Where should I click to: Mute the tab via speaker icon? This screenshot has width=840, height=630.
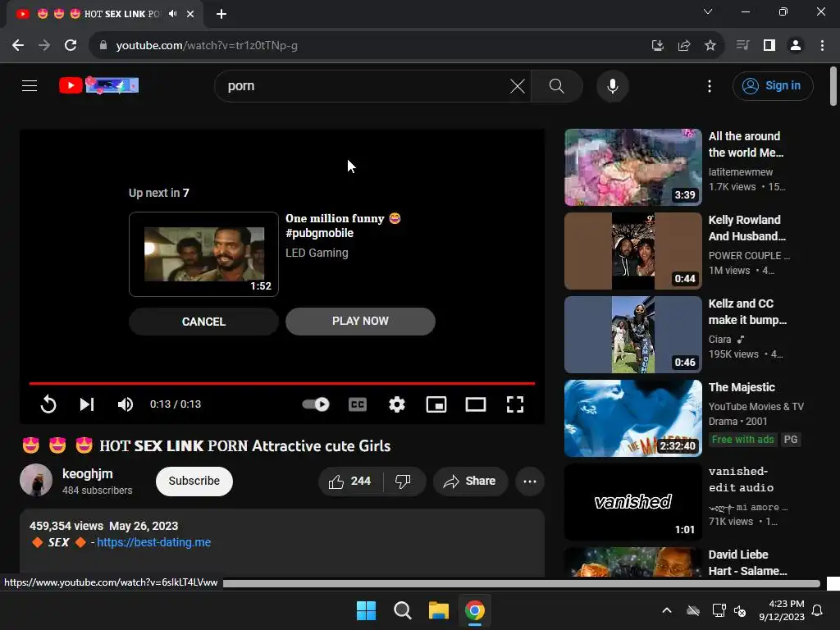click(172, 14)
